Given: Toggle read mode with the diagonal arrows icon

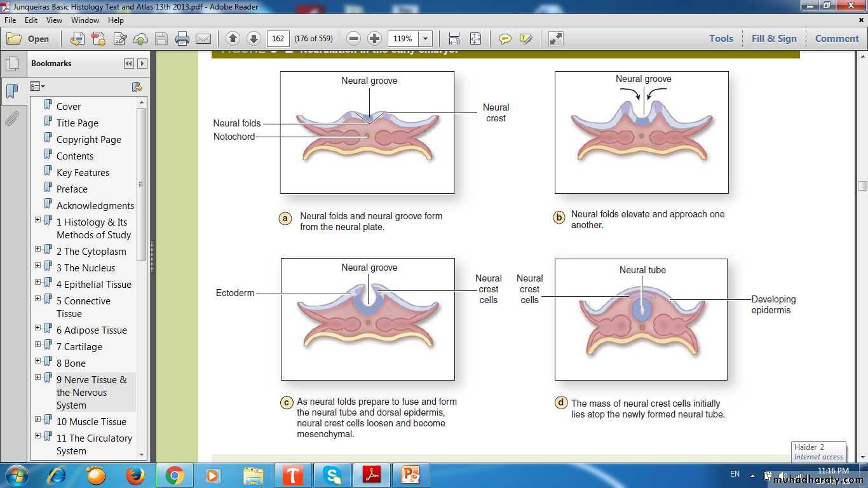Looking at the screenshot, I should (x=555, y=39).
